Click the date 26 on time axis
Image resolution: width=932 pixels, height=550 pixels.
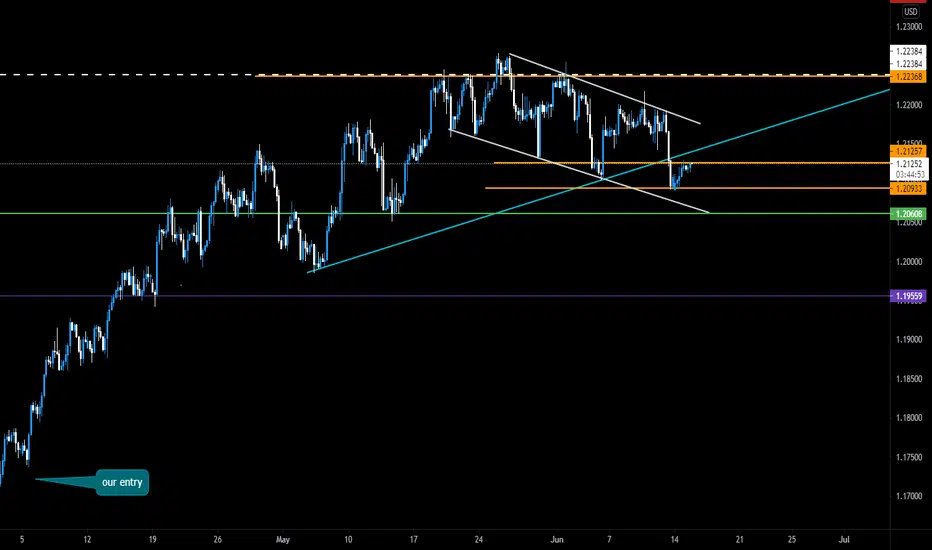pos(218,540)
